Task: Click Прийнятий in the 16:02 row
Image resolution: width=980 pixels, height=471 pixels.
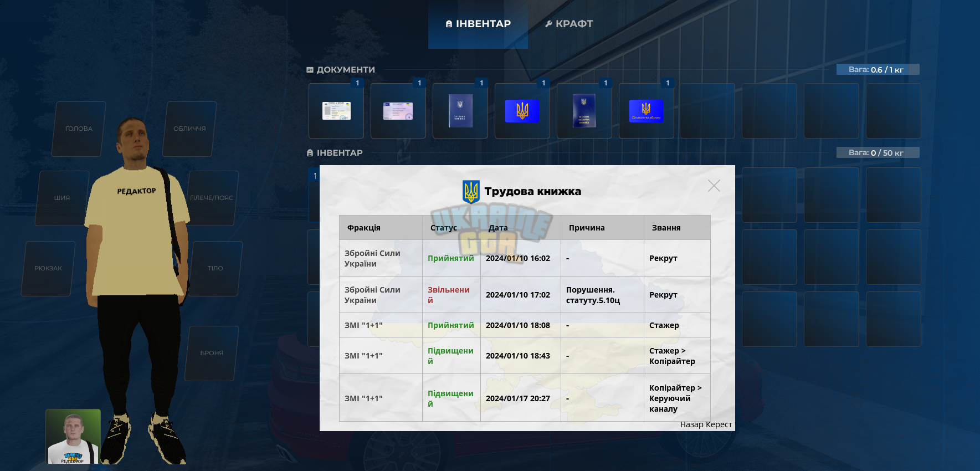Action: pyautogui.click(x=451, y=258)
